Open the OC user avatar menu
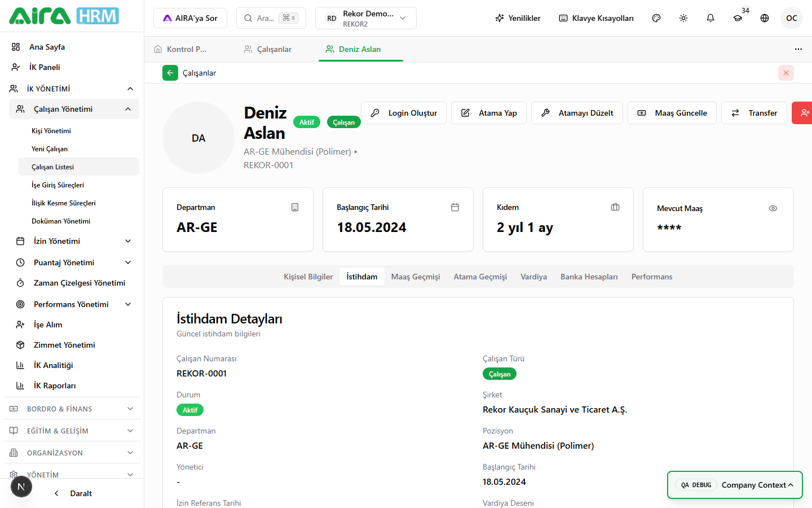 pos(792,18)
